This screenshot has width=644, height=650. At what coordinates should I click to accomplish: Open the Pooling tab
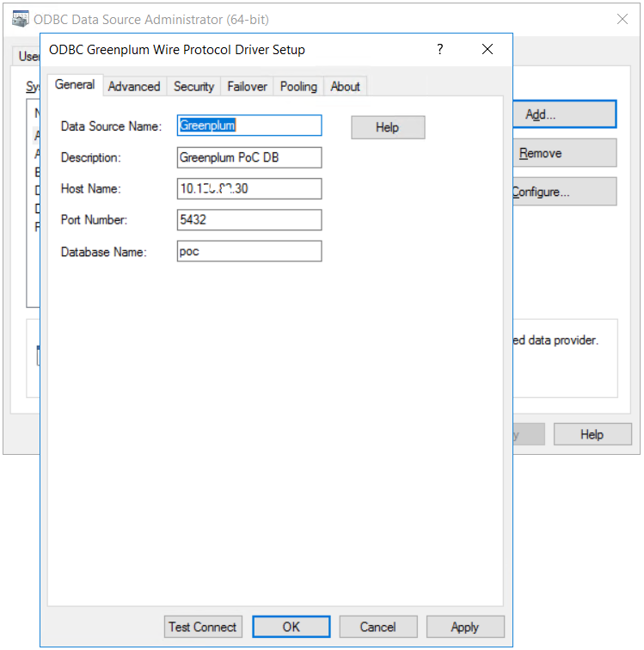pyautogui.click(x=298, y=87)
